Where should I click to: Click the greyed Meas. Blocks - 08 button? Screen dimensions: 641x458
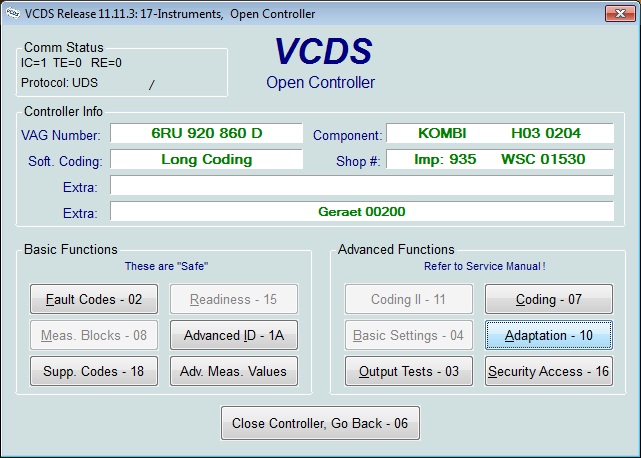93,335
